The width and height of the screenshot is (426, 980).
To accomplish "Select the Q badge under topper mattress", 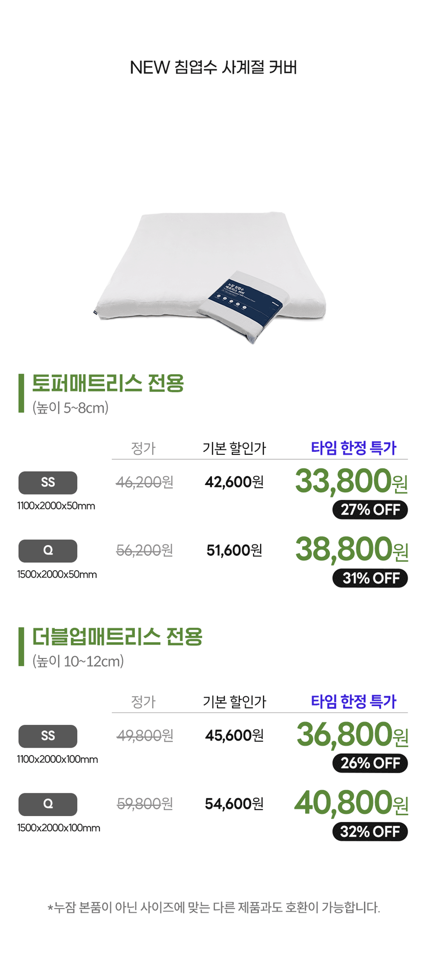I will pyautogui.click(x=48, y=551).
